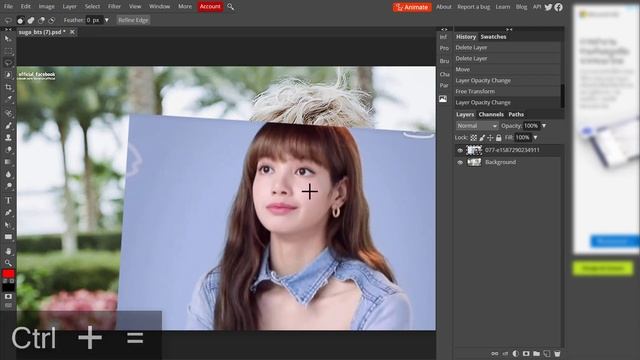Create a new layer using page icon
Image resolution: width=640 pixels, height=360 pixels.
547,353
